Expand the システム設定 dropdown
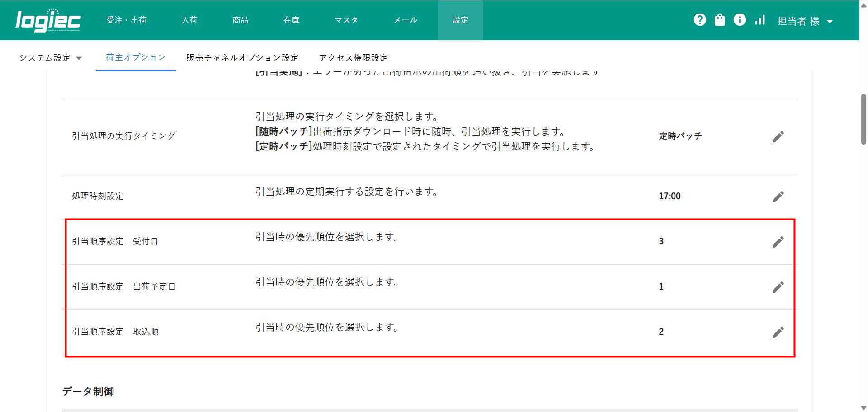This screenshot has height=412, width=868. pos(50,58)
